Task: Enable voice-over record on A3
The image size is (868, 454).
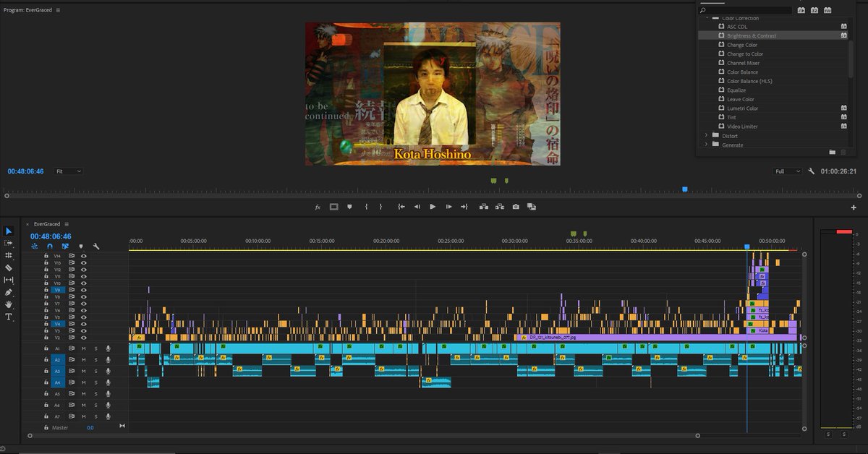Action: click(x=107, y=371)
